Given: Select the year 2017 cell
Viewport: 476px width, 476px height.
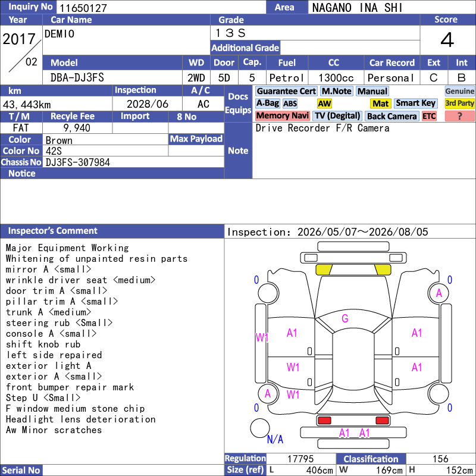Looking at the screenshot, I should click(x=20, y=39).
